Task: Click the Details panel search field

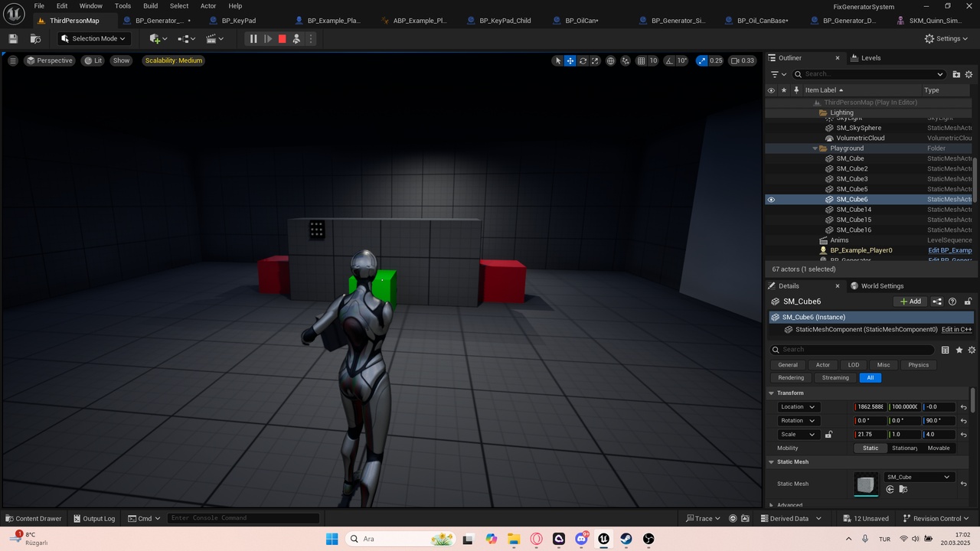Action: (x=852, y=350)
